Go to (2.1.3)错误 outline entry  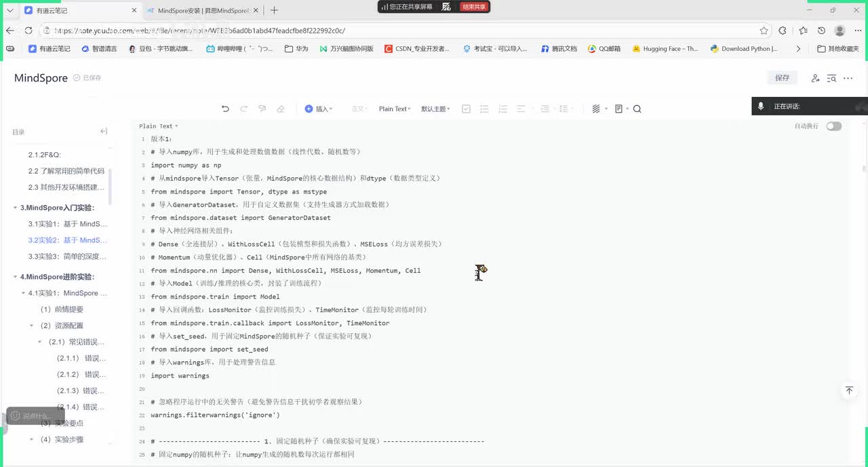coord(80,391)
